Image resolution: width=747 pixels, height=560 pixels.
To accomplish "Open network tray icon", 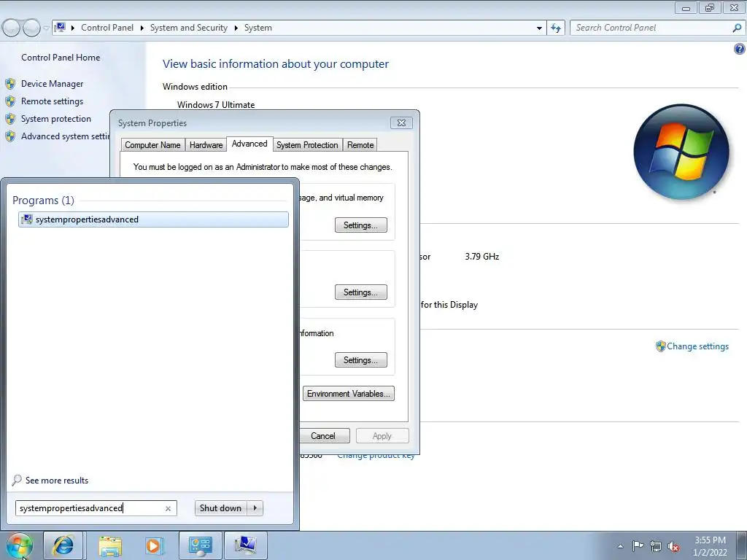I will point(656,546).
